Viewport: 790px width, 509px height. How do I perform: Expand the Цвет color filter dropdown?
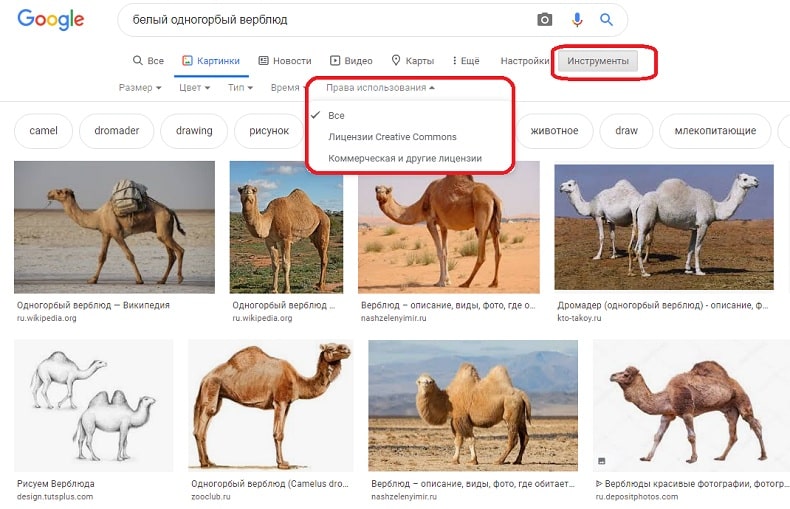coord(193,88)
